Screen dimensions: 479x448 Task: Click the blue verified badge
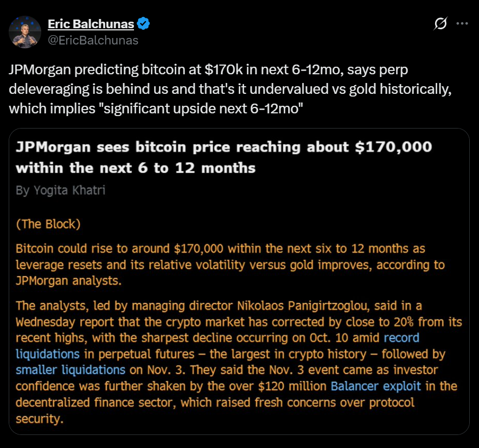[x=143, y=23]
